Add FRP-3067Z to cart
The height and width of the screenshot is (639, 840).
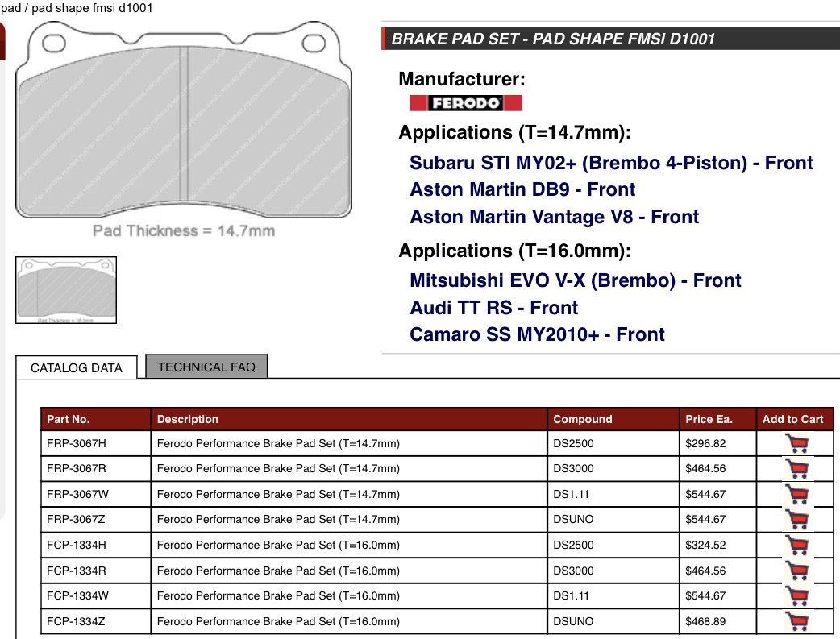(x=796, y=520)
